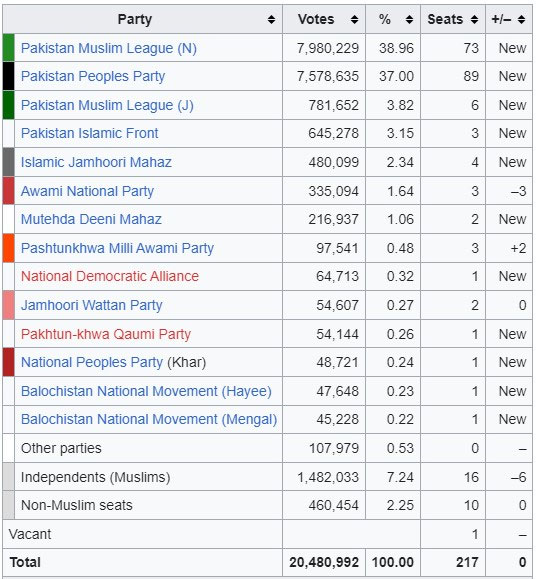Open Pakistan Muslim League (J) link
The image size is (540, 579).
[x=107, y=105]
